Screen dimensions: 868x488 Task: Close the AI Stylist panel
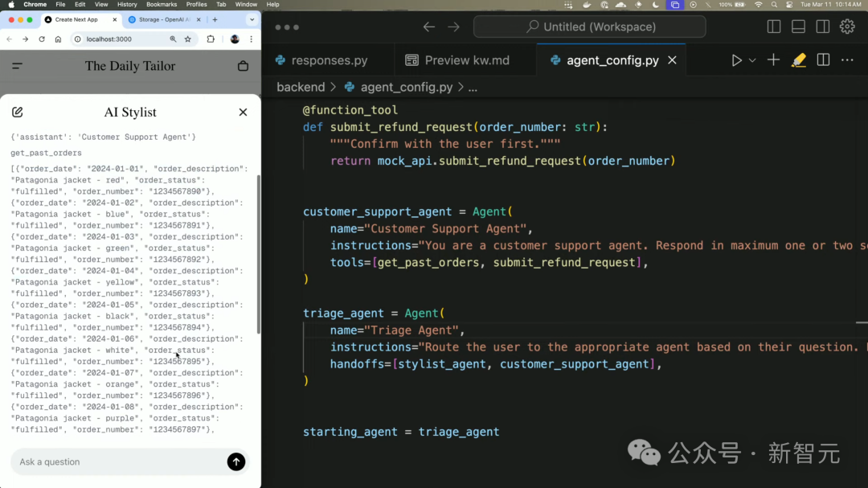243,112
